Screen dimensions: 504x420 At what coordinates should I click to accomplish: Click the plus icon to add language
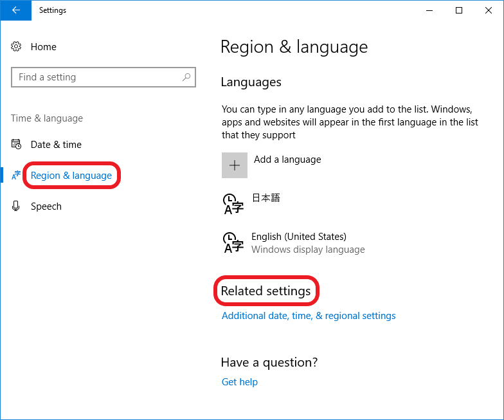235,165
